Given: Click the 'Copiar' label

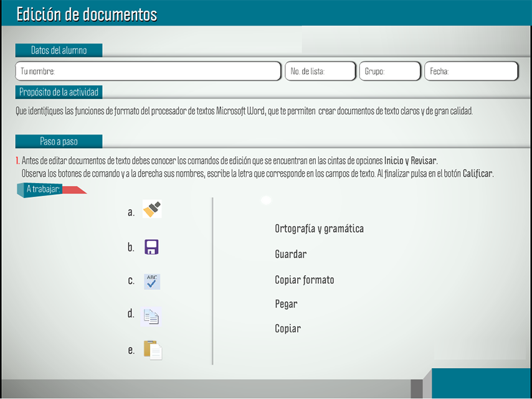Looking at the screenshot, I should click(x=288, y=329).
